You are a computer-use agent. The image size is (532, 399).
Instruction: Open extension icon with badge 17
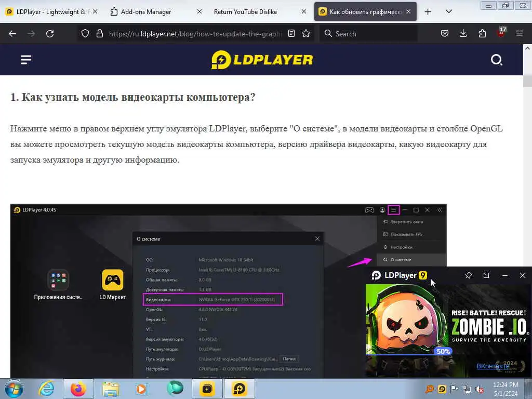(501, 33)
